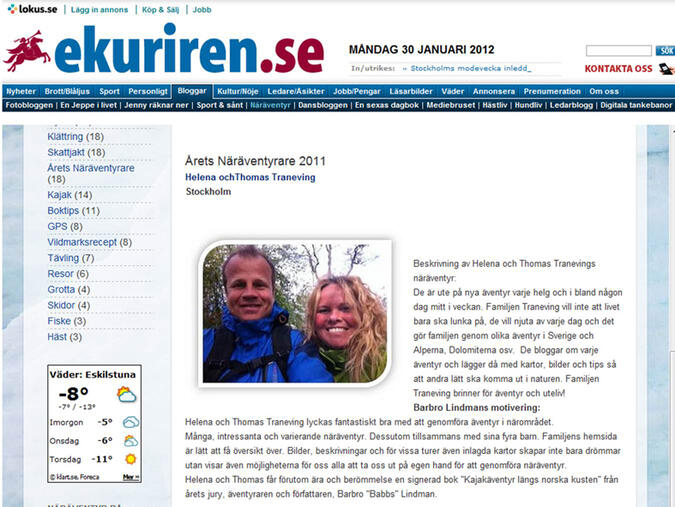Open En Jeppe i livet blog

pos(88,105)
